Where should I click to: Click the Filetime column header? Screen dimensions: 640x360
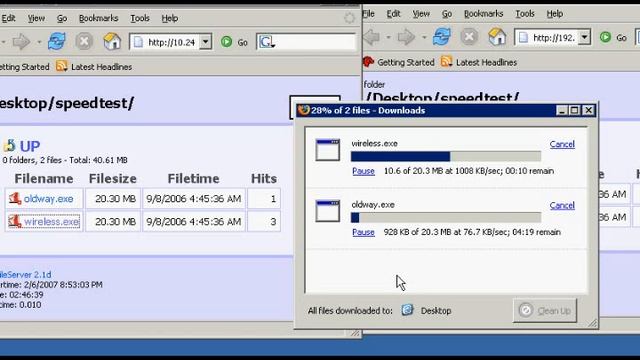(x=193, y=178)
